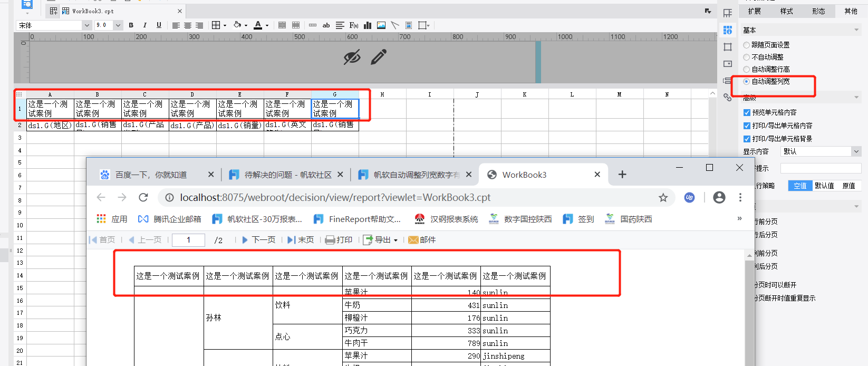Center-align cell text
The width and height of the screenshot is (868, 366).
188,25
